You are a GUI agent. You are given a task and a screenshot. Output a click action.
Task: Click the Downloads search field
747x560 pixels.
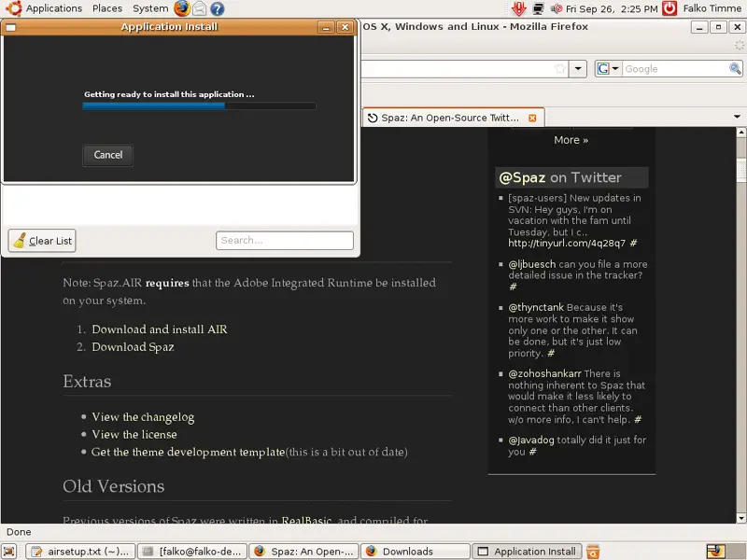pos(285,241)
